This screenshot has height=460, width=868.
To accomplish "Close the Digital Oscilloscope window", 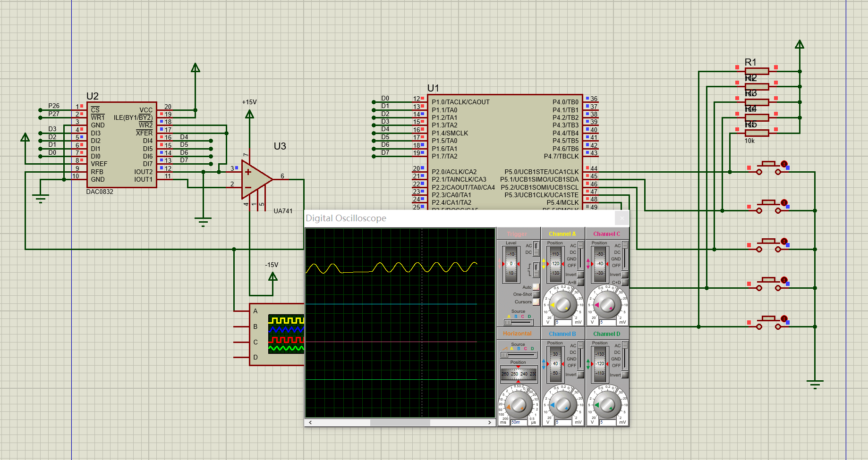I will pos(622,218).
